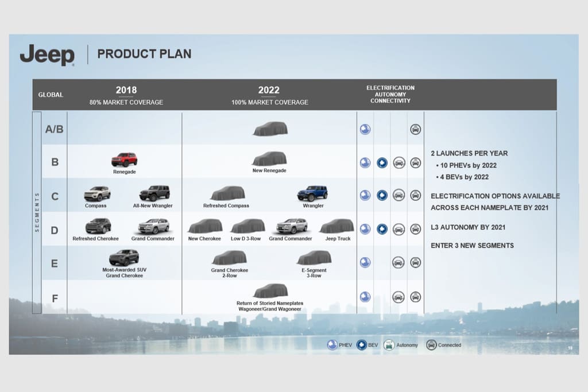Click the blue Wrangler vehicle image
The image size is (588, 392).
(x=312, y=193)
